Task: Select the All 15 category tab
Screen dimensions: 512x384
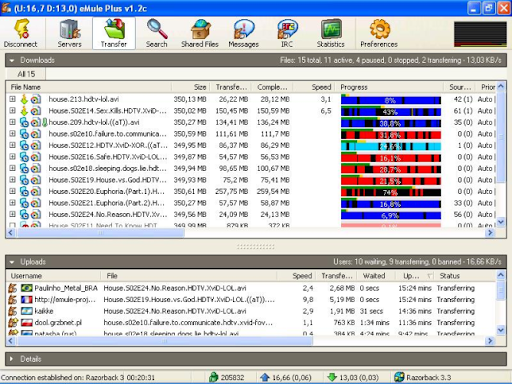Action: 26,74
